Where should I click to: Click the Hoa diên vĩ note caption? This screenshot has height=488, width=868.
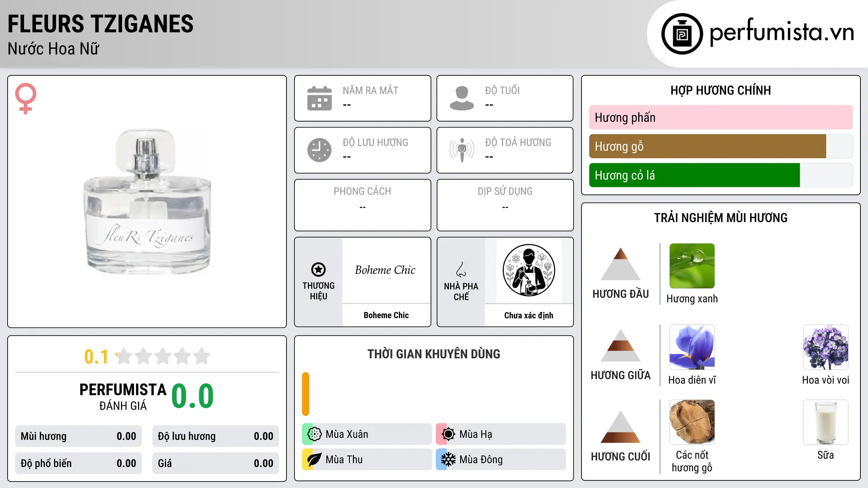pos(692,380)
